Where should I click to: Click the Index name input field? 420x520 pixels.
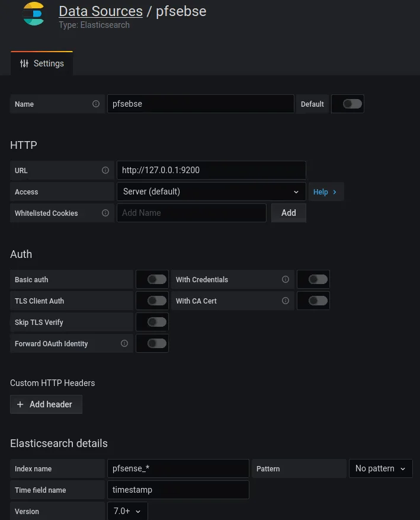[178, 468]
